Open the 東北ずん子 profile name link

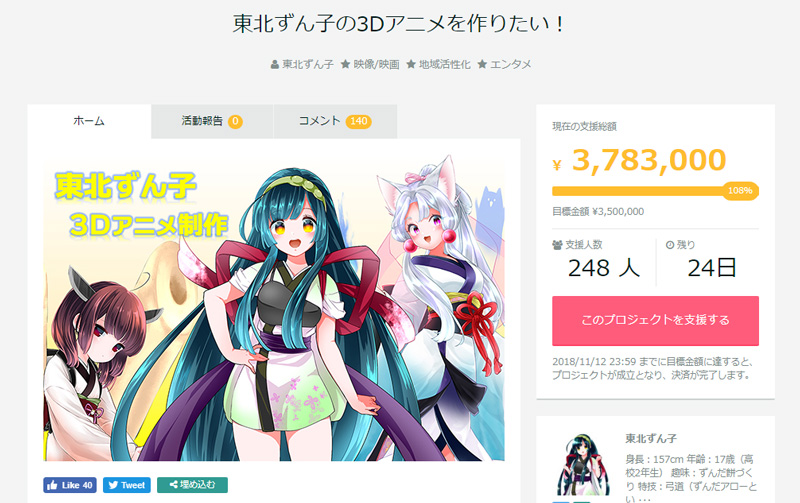click(651, 438)
